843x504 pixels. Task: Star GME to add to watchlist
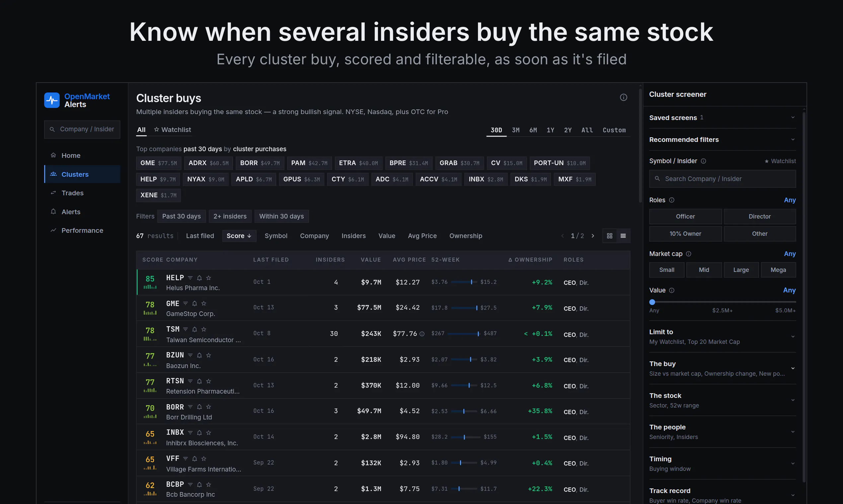(203, 303)
